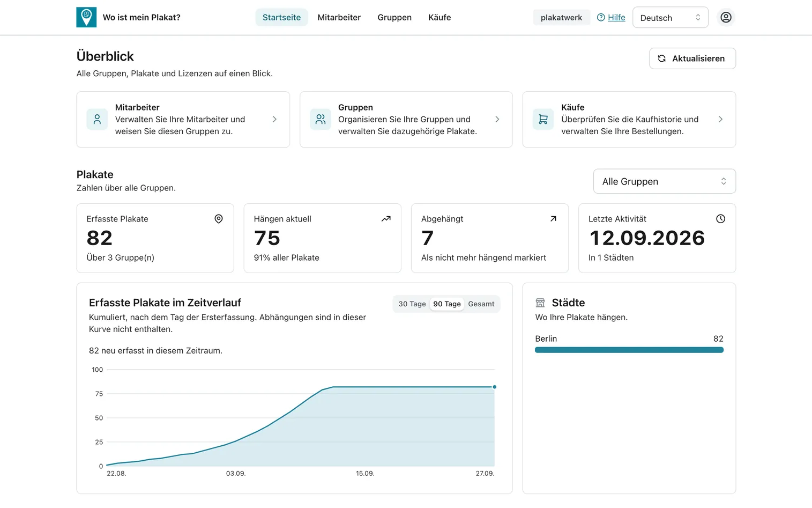812x508 pixels.
Task: Click the chevron on the Mitarbeiter card
Action: [274, 119]
